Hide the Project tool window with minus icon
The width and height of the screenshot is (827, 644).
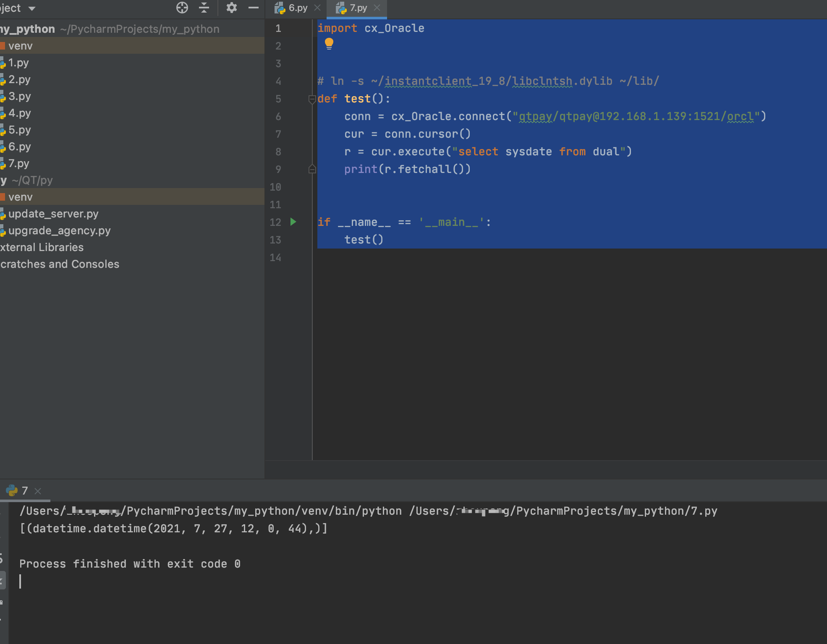point(254,8)
